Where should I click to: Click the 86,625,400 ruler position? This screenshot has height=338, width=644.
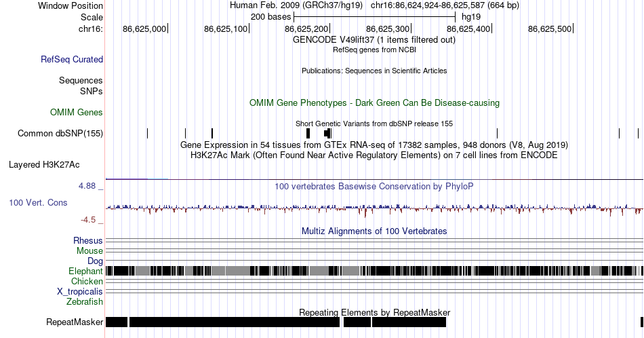(x=468, y=29)
